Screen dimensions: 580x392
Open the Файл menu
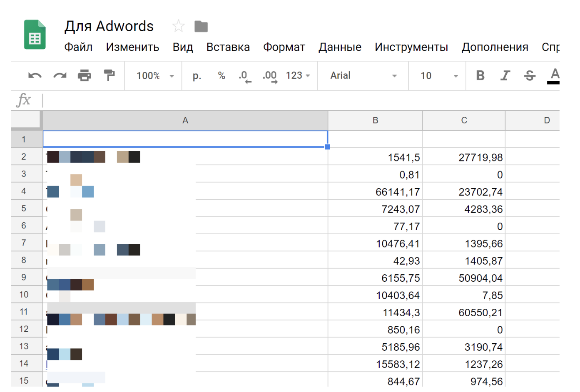point(78,47)
